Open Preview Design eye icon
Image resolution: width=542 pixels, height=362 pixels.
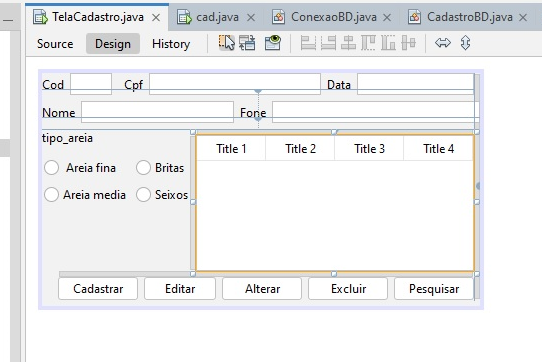[273, 43]
